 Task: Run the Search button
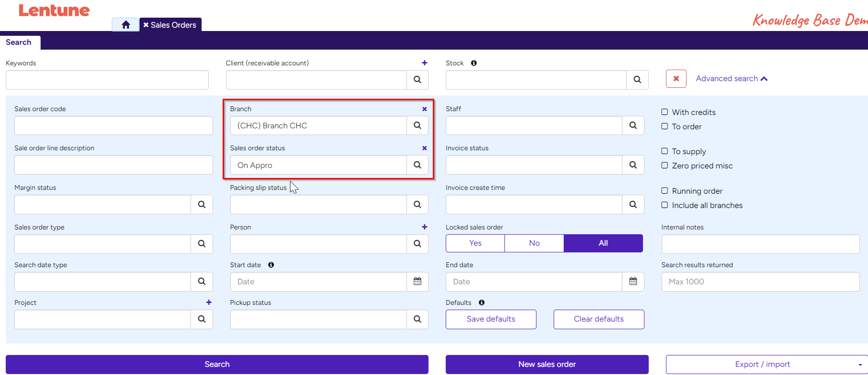217,365
